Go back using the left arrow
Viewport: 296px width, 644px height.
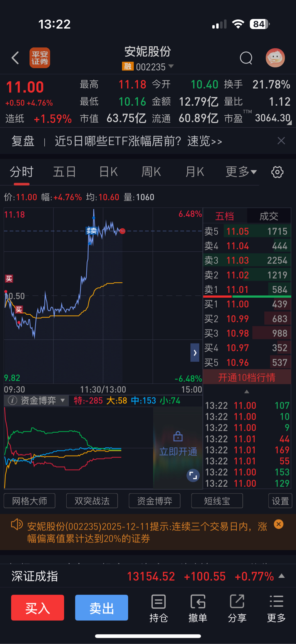pos(15,58)
